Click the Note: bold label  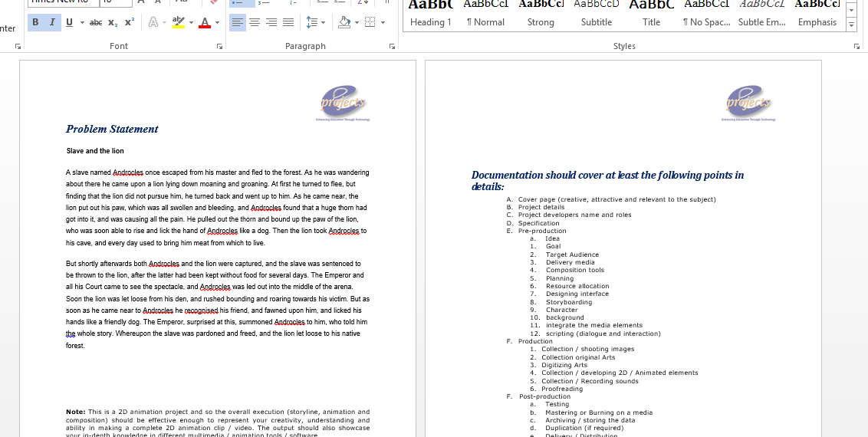[x=76, y=412]
